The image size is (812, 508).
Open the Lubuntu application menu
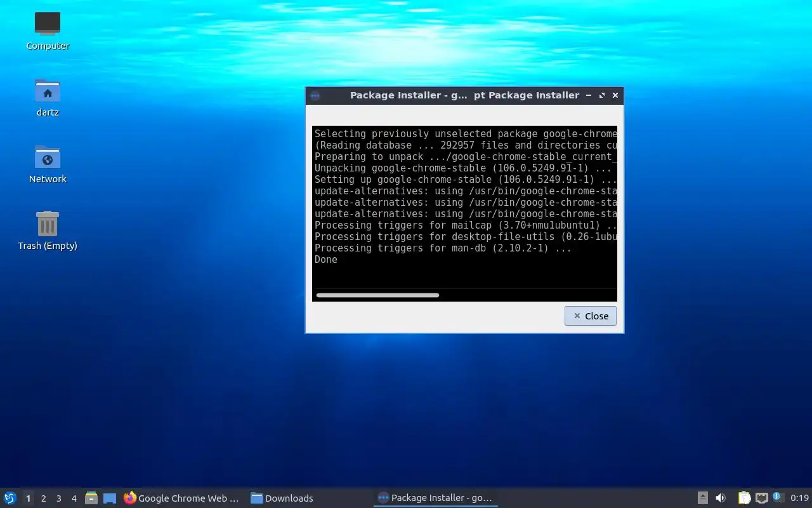tap(10, 498)
